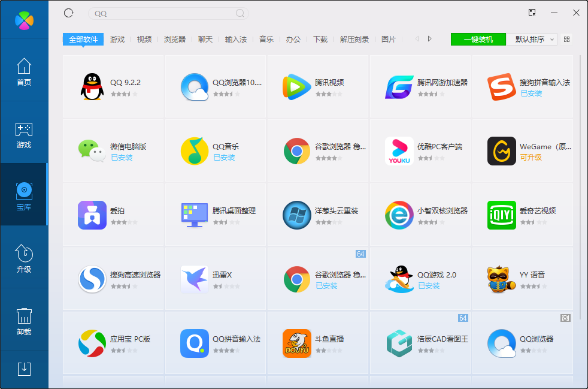Image resolution: width=588 pixels, height=389 pixels.
Task: Click the search magnifier icon
Action: (x=240, y=14)
